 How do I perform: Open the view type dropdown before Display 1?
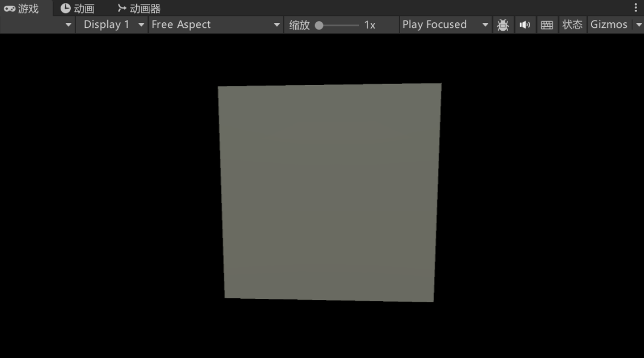pos(37,24)
